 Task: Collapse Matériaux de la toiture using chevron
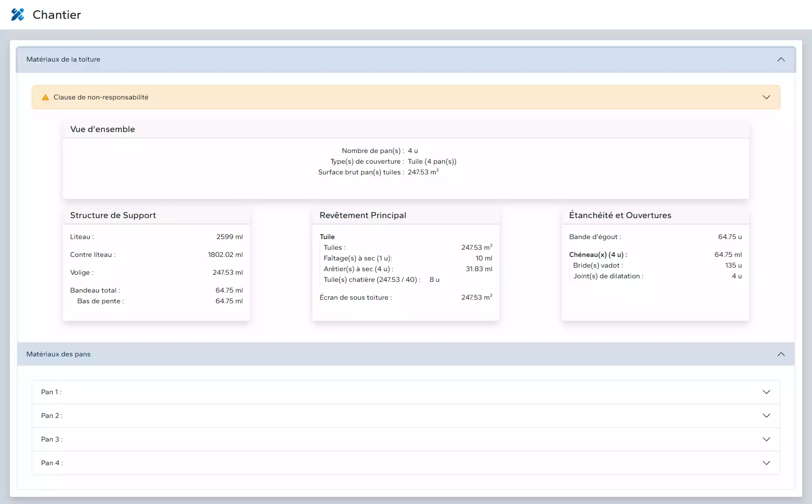click(781, 60)
